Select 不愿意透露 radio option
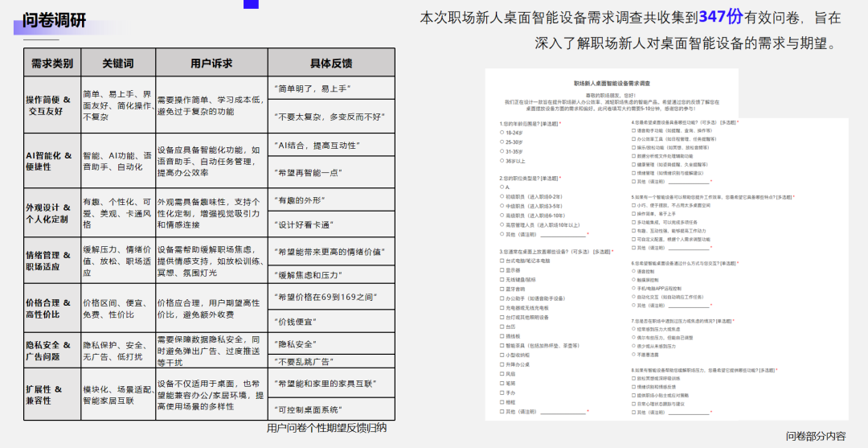The width and height of the screenshot is (868, 448). (633, 355)
